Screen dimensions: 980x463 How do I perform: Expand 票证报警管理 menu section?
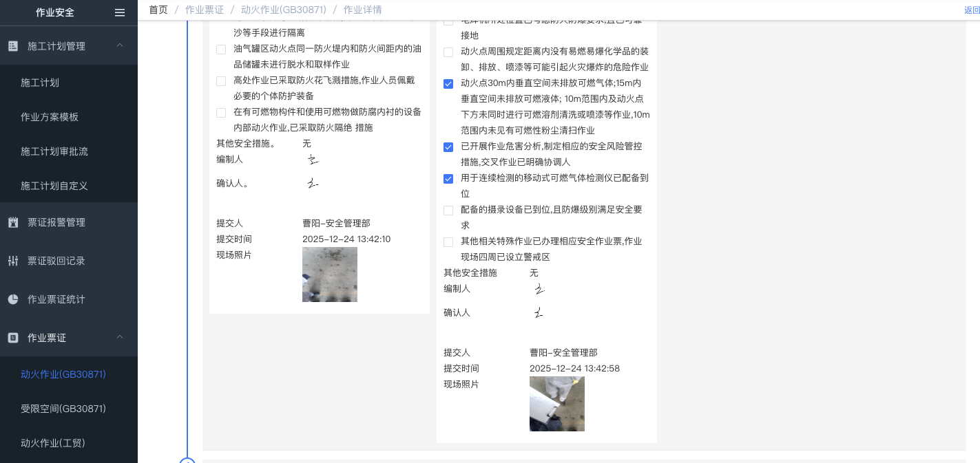(56, 222)
